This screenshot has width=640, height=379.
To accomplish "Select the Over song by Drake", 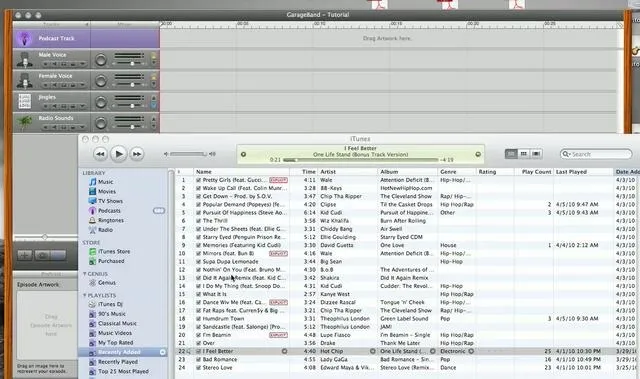I will pyautogui.click(x=407, y=343).
